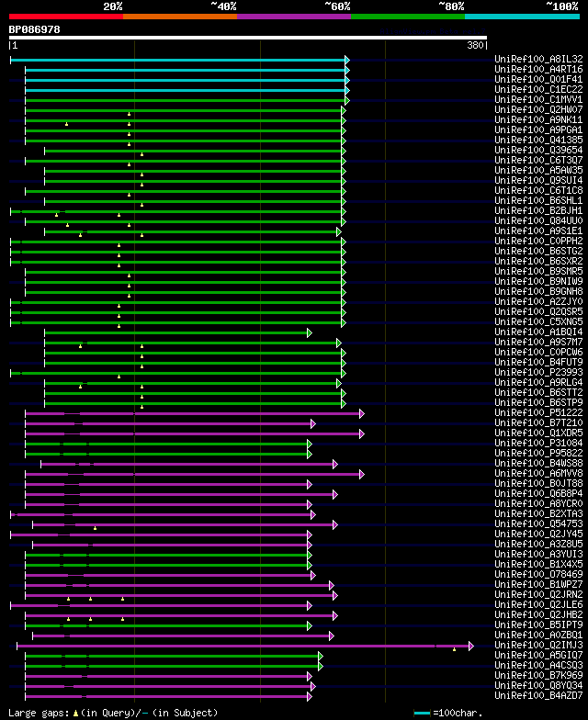Click the purple alignment bar of UniRef100_Q2IMJ3

pos(243,647)
